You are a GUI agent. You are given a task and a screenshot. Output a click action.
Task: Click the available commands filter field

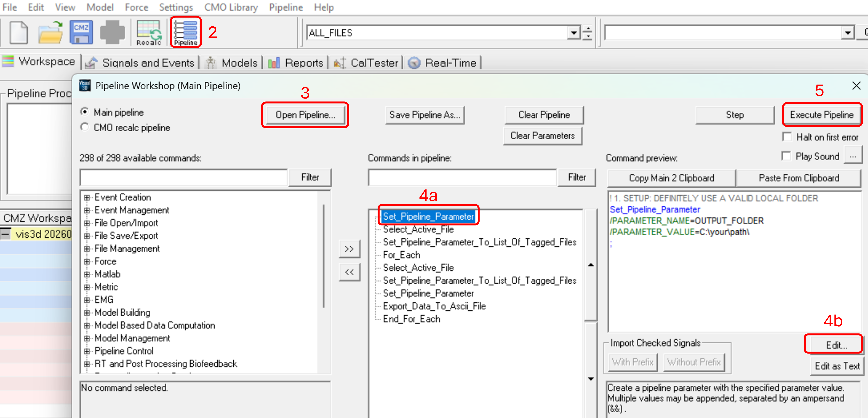click(x=184, y=177)
